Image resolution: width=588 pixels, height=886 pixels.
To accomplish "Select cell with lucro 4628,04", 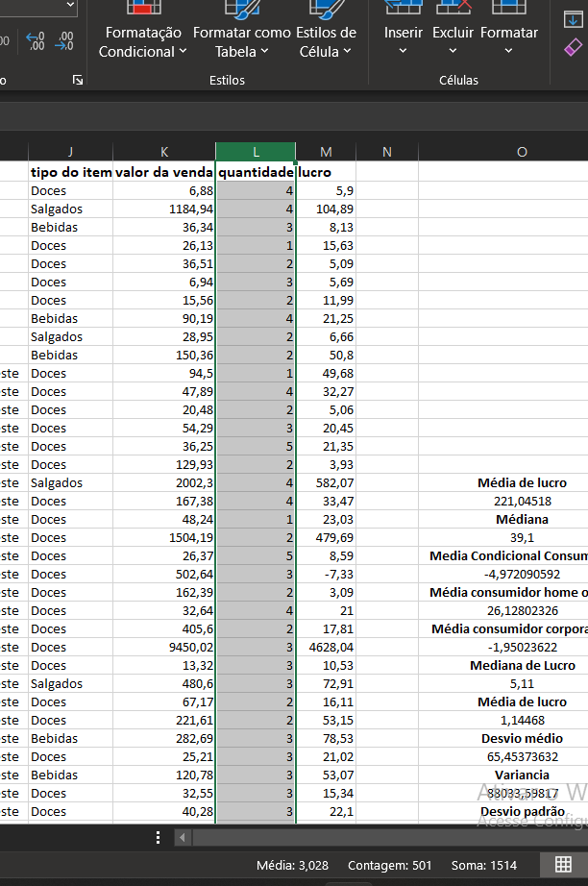I will 326,648.
